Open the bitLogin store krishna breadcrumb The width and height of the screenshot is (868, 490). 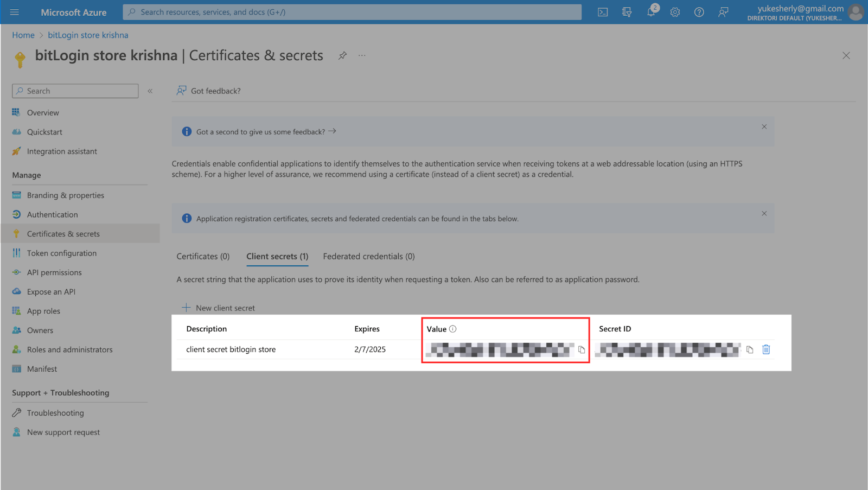[x=88, y=35]
